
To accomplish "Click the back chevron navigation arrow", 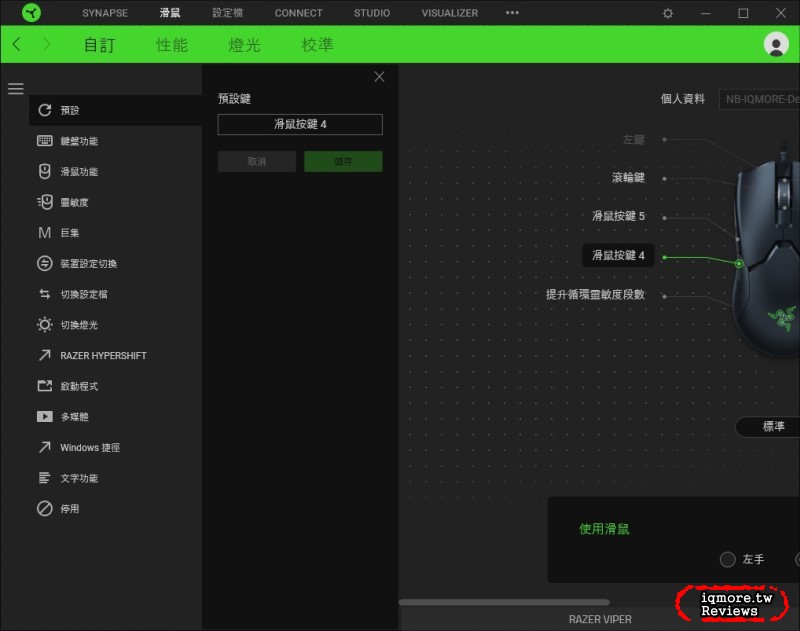I will (x=16, y=45).
